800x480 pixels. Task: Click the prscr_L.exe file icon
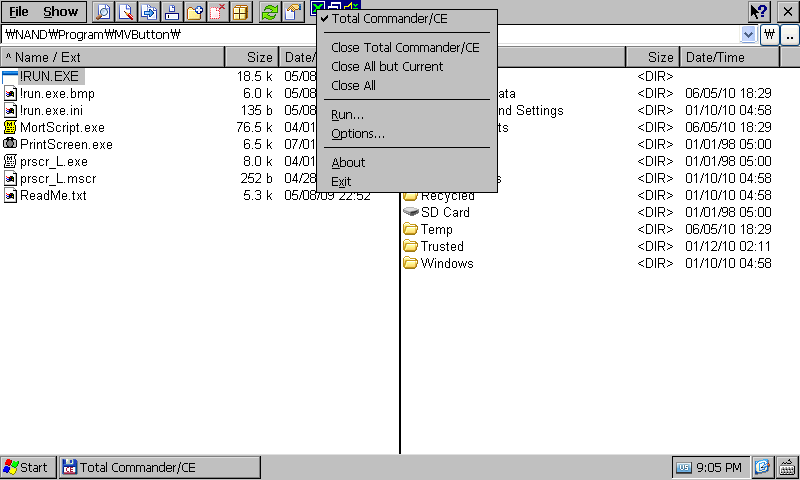[10, 161]
